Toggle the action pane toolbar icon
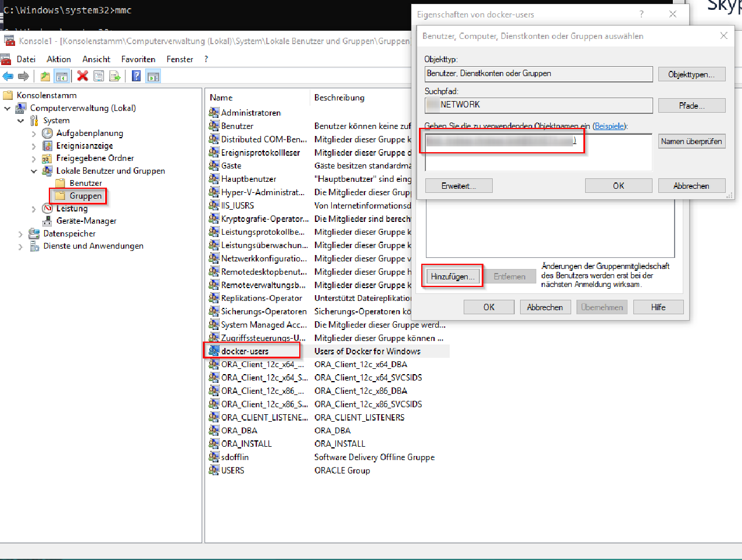The height and width of the screenshot is (560, 742). [153, 76]
